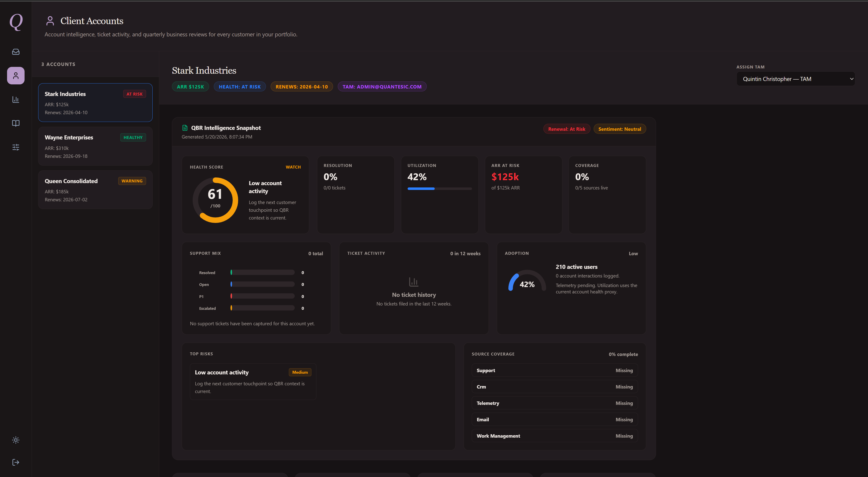Screen dimensions: 868x477
Task: Open the Low account activity risk card
Action: 253,381
